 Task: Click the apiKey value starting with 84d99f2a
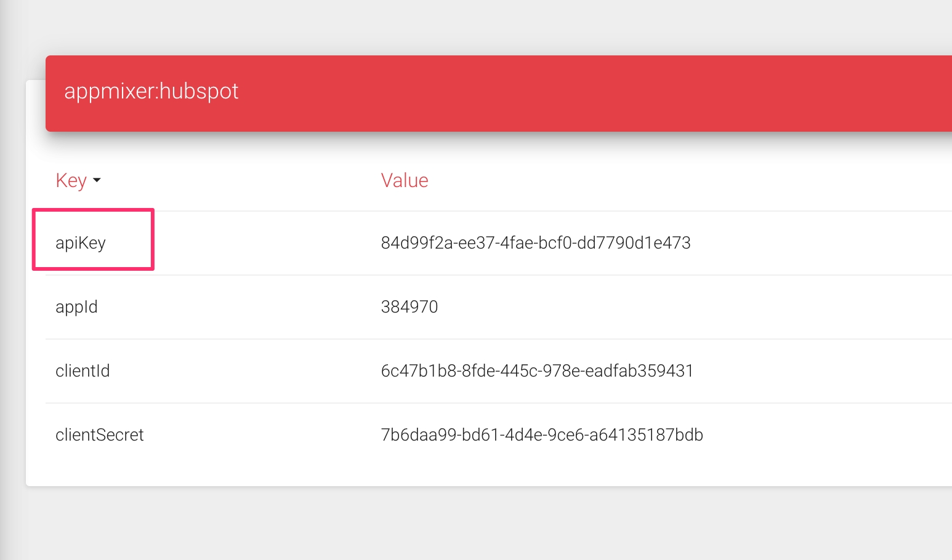point(535,243)
